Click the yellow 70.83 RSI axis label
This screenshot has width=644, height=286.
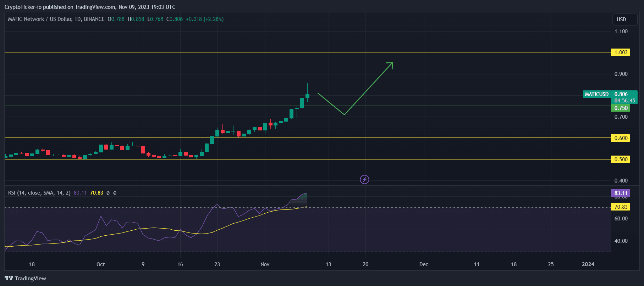click(620, 207)
